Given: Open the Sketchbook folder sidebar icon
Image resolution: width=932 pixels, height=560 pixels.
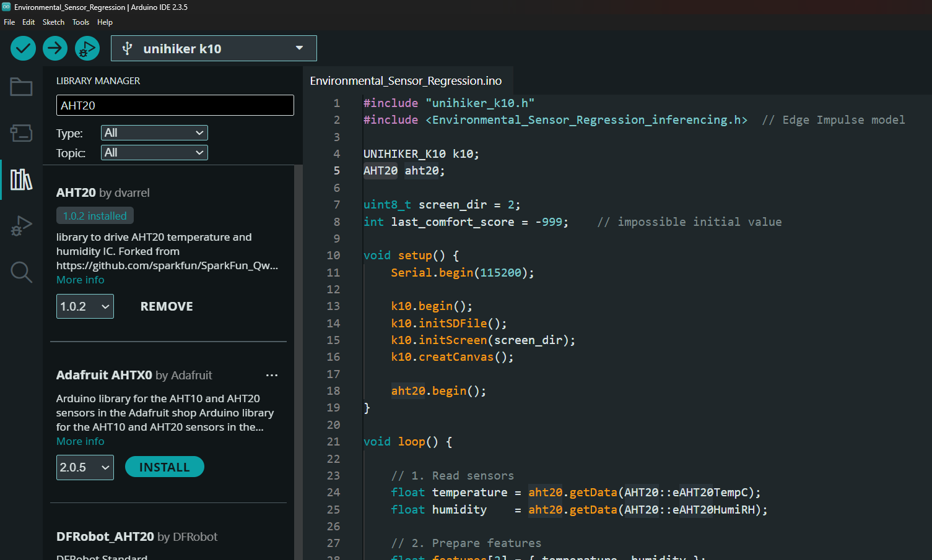Looking at the screenshot, I should 21,87.
